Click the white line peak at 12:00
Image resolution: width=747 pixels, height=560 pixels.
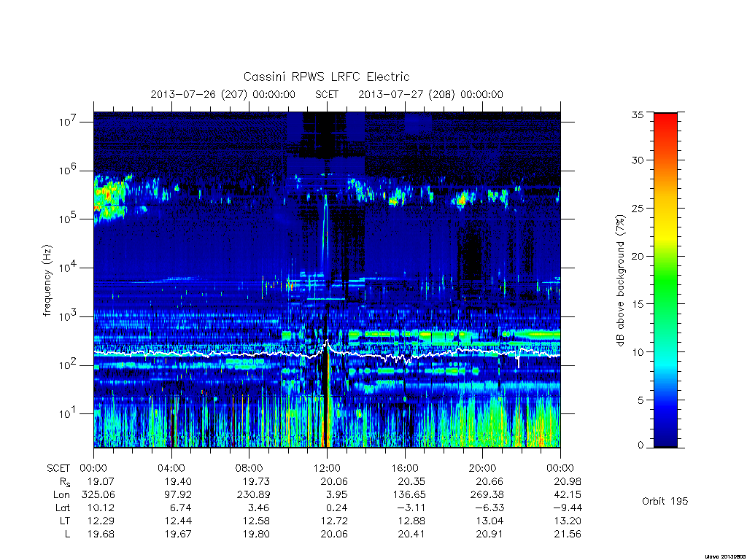coord(327,342)
